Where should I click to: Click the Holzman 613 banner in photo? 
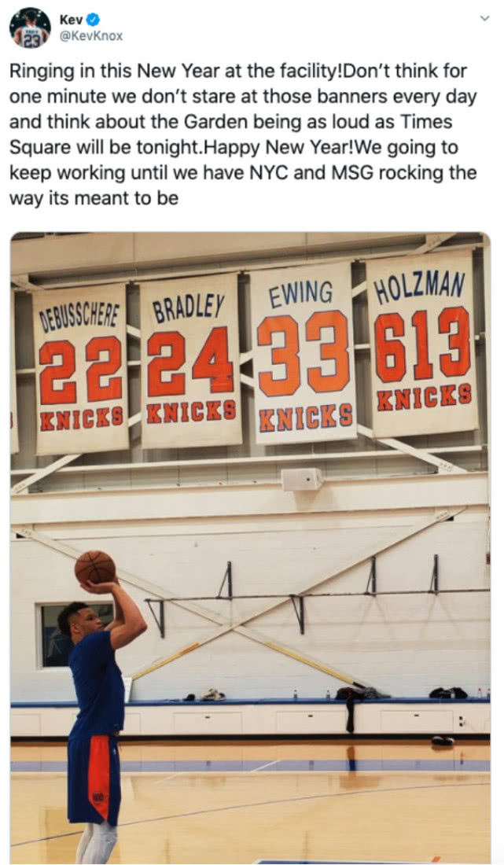point(422,343)
